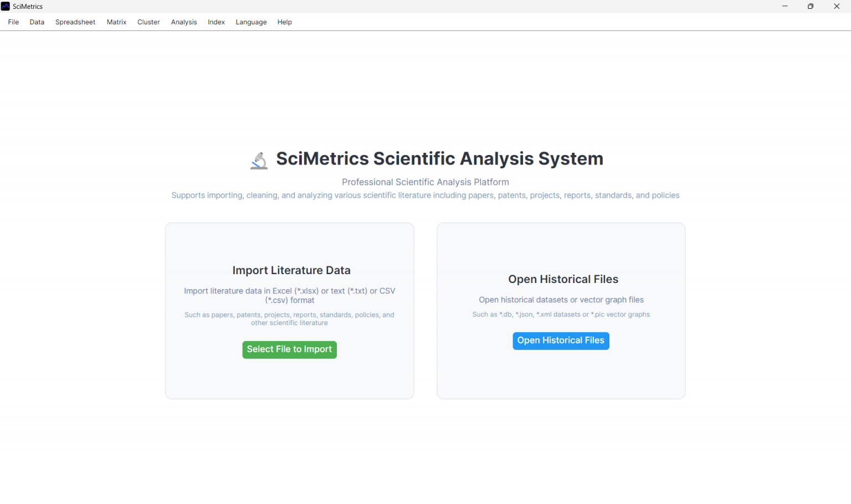Screen dimensions: 851x504
Task: Click the microscope icon beside the title
Action: tap(259, 160)
